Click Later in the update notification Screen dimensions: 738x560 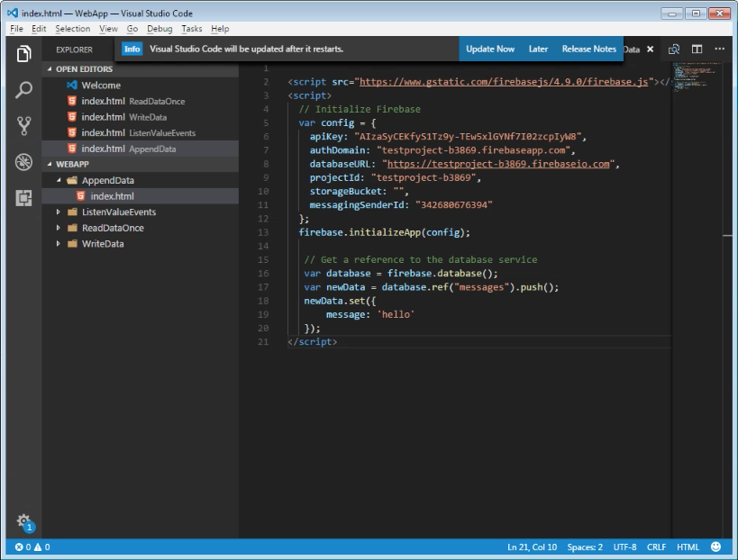pos(538,49)
